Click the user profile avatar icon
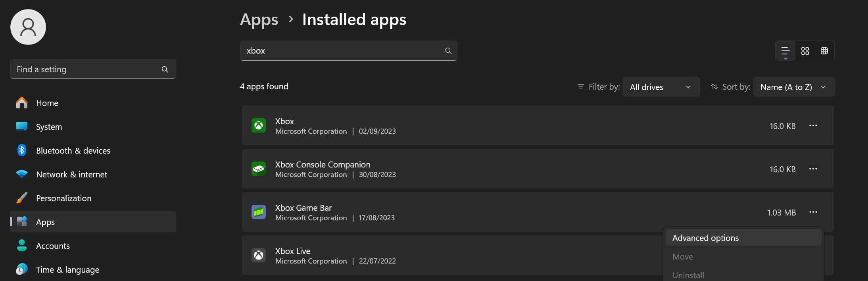 pyautogui.click(x=28, y=27)
